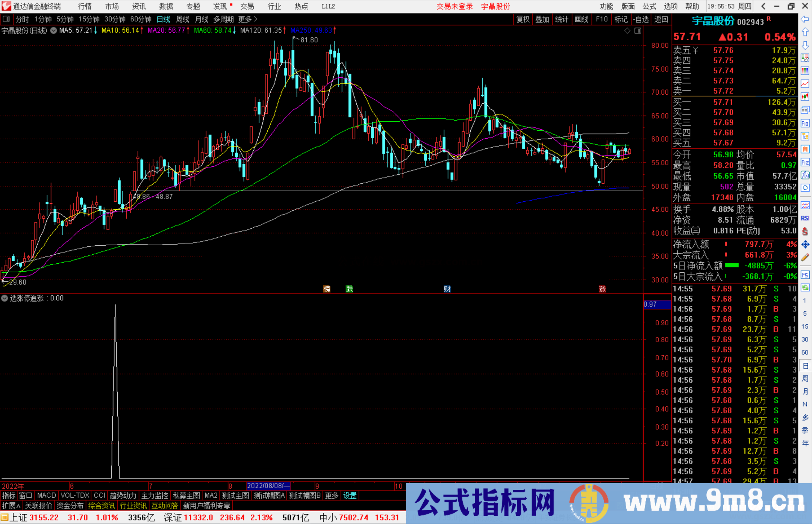Screen dimensions: 812x524
Task: Click the green refresh icon in the sidebar
Action: coord(805,288)
